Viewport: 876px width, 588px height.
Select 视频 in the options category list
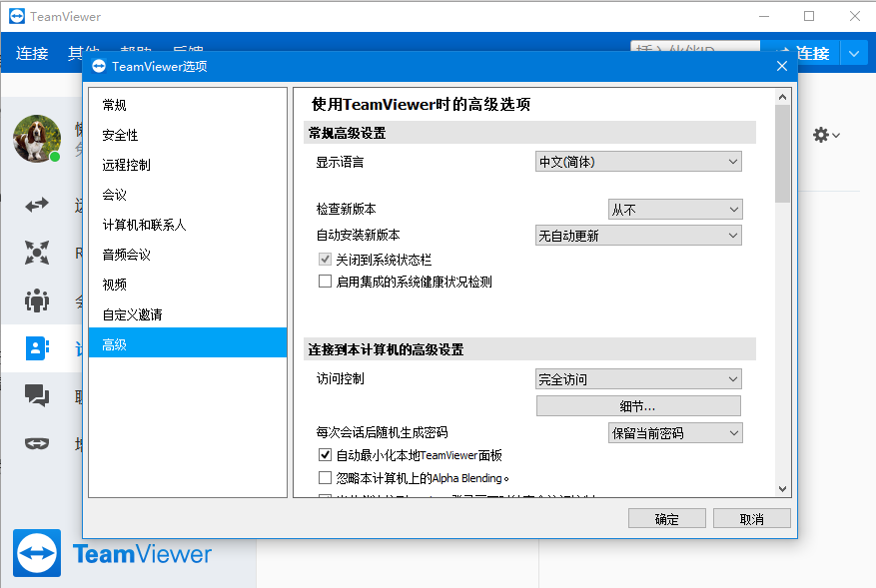(188, 285)
